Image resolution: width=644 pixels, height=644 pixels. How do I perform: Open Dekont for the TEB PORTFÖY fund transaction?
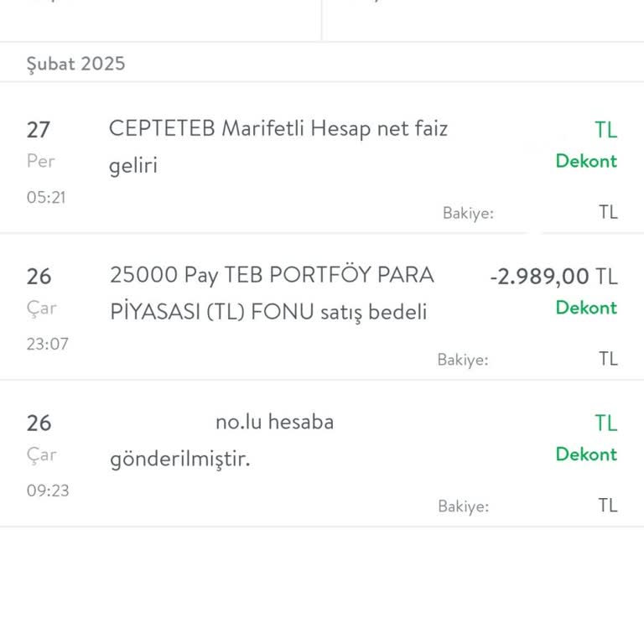586,308
